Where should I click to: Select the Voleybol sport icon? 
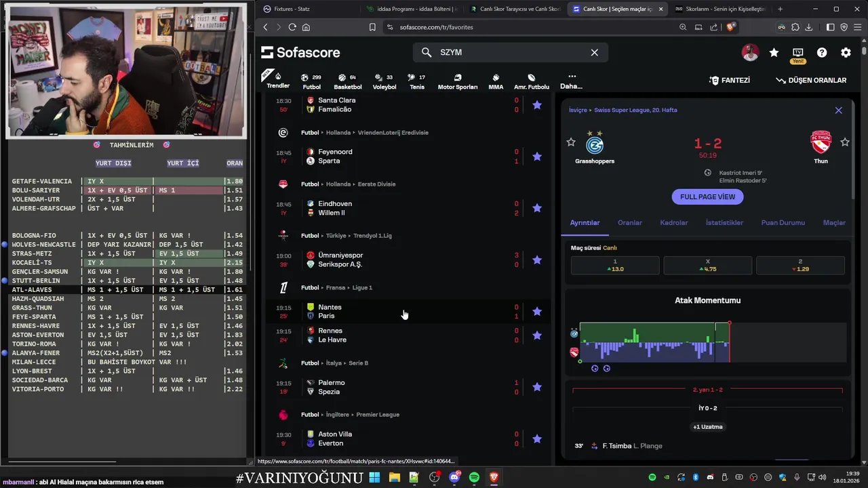384,81
